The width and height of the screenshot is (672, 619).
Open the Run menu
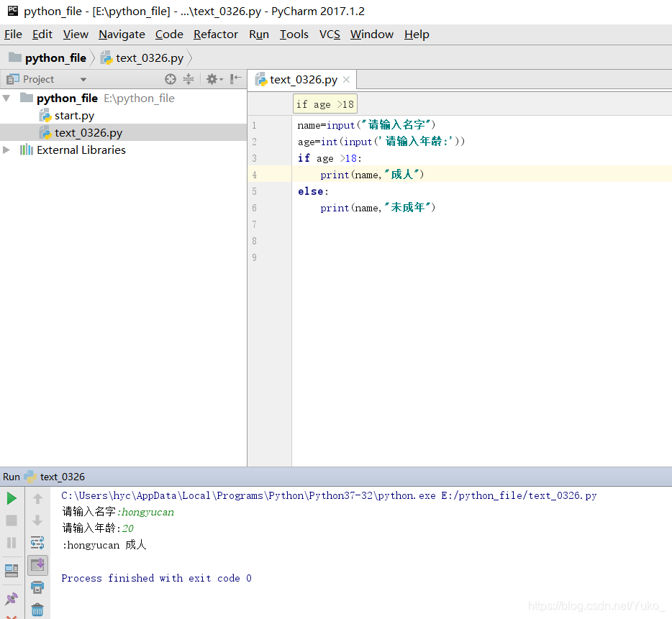tap(259, 35)
